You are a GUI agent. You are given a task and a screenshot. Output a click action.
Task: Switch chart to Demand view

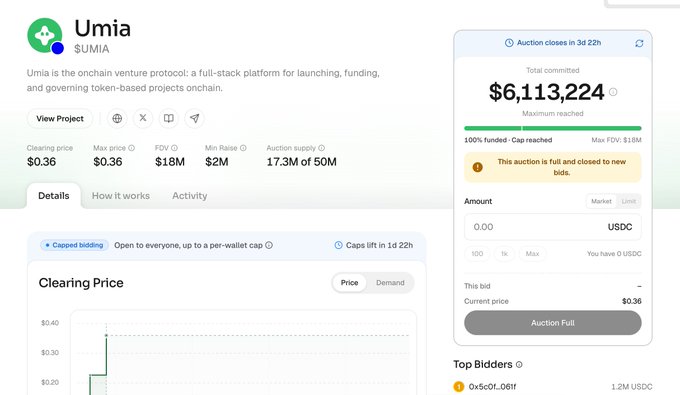click(390, 283)
